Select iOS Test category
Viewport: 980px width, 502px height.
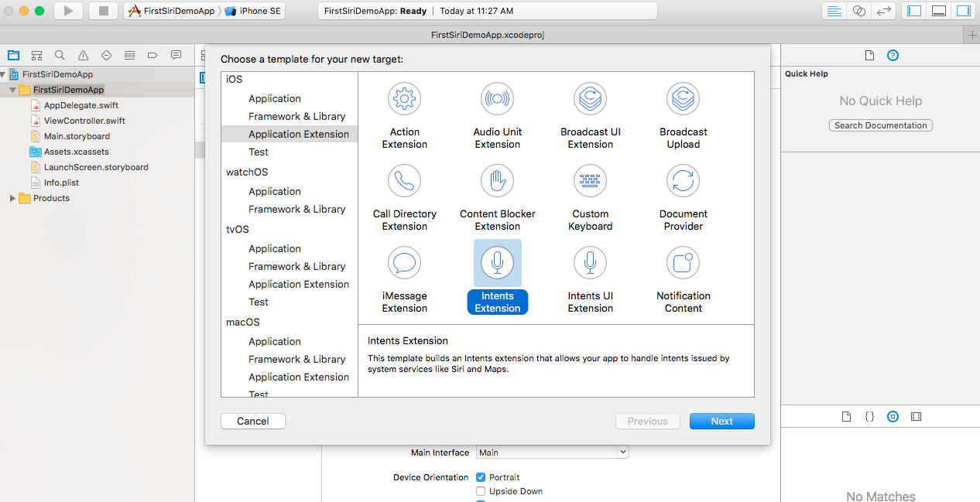(x=259, y=152)
